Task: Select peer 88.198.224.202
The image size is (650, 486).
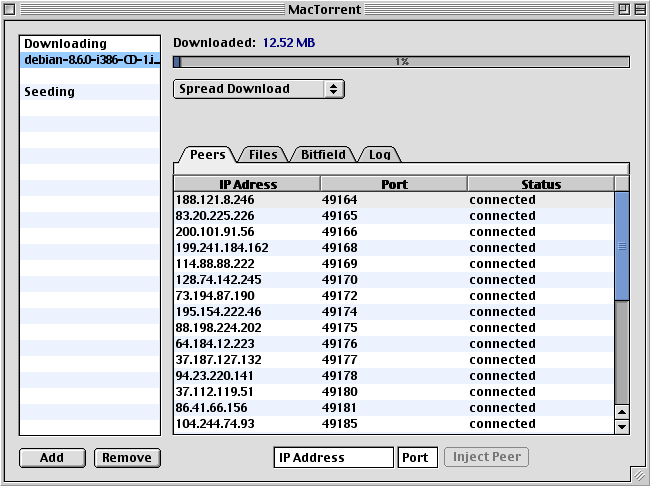Action: pyautogui.click(x=394, y=328)
